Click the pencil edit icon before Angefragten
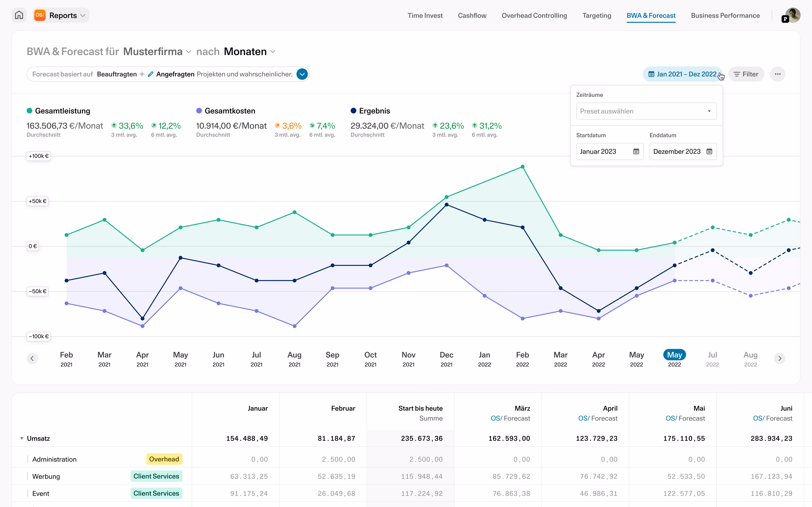Image resolution: width=812 pixels, height=507 pixels. [151, 74]
